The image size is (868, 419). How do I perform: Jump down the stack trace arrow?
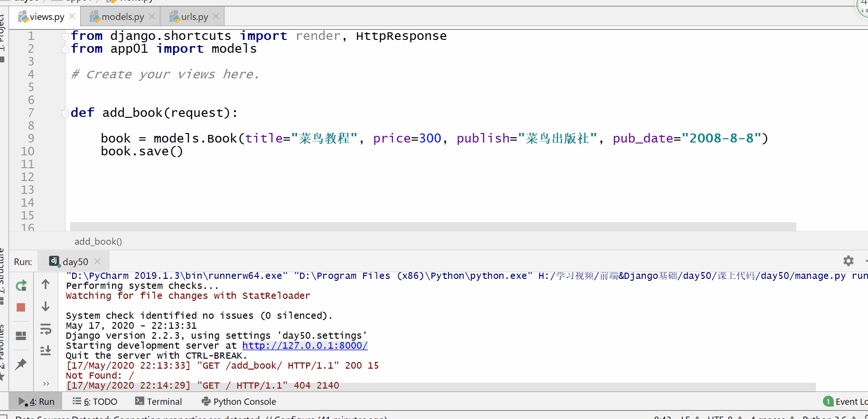(x=46, y=306)
